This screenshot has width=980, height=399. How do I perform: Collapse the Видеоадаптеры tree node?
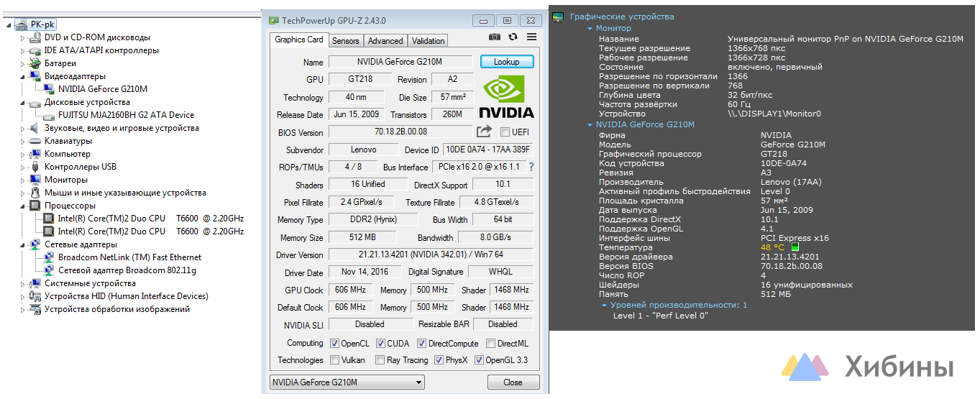[x=23, y=77]
